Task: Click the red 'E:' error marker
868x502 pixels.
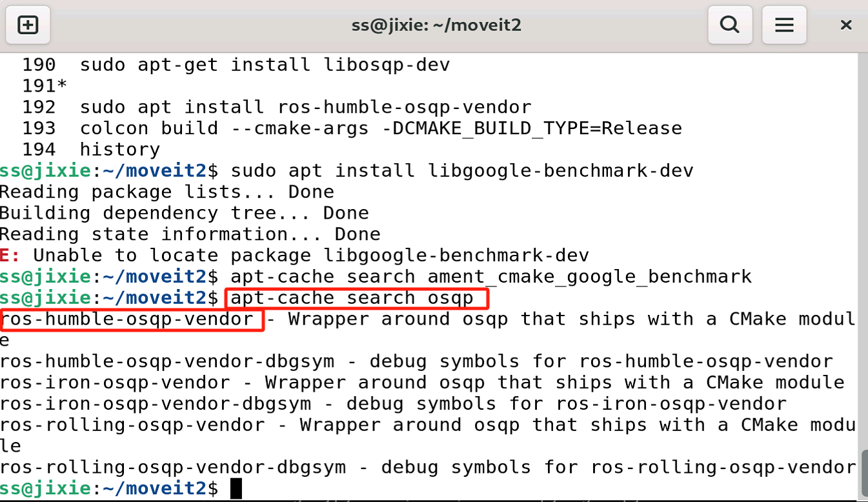Action: pyautogui.click(x=10, y=256)
